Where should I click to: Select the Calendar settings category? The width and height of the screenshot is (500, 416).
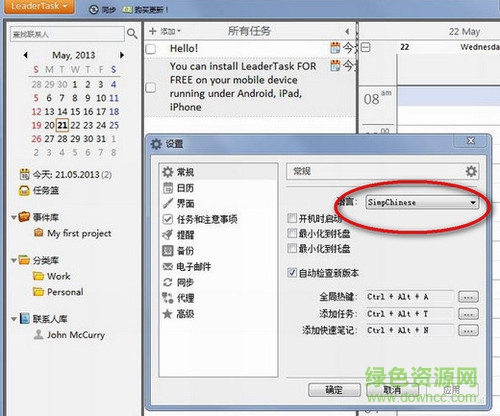(218, 188)
